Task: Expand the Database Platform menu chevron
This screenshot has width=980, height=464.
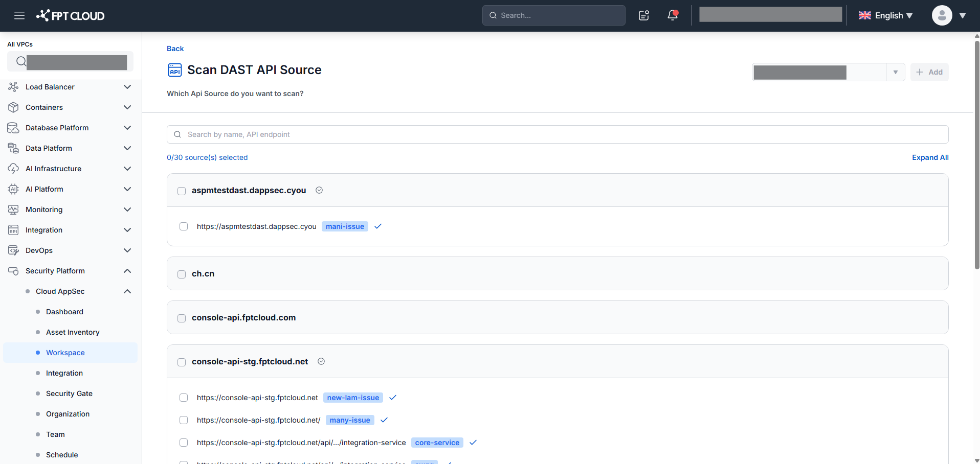Action: [127, 128]
